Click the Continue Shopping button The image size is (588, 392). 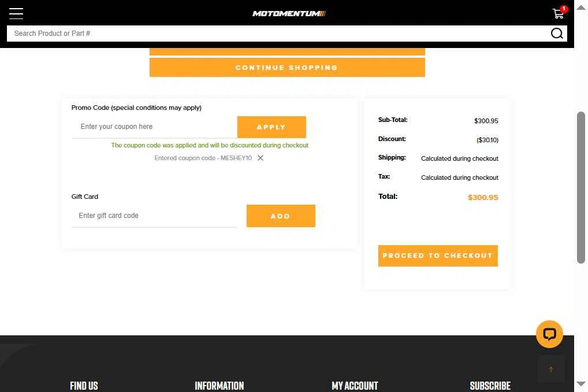point(287,68)
